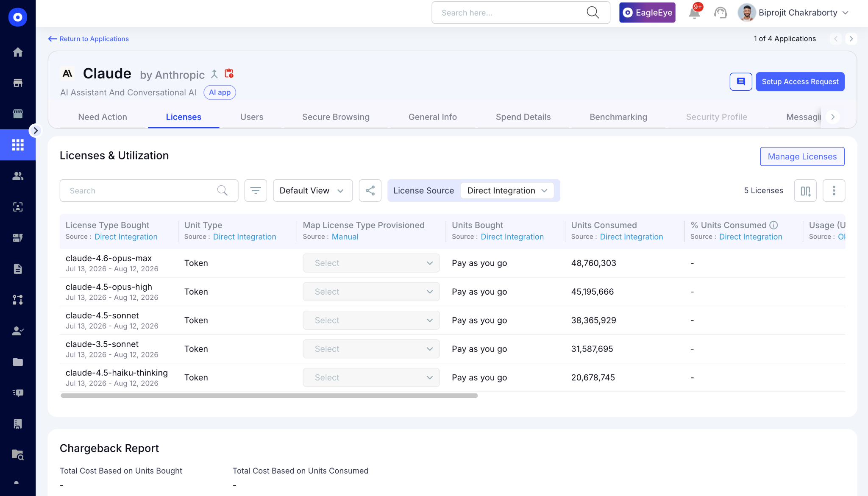
Task: Open the document icon in the sidebar
Action: [x=18, y=269]
